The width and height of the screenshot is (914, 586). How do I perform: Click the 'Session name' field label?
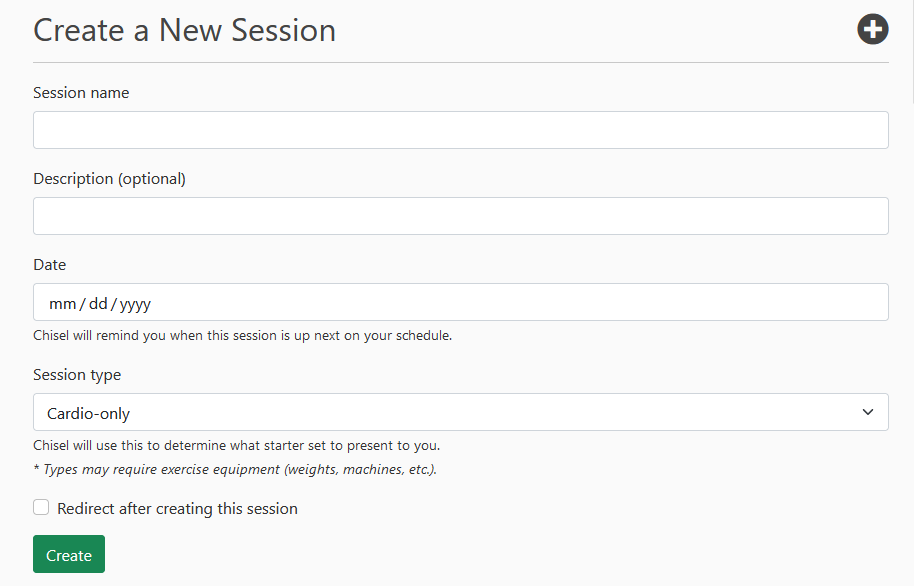tap(81, 93)
